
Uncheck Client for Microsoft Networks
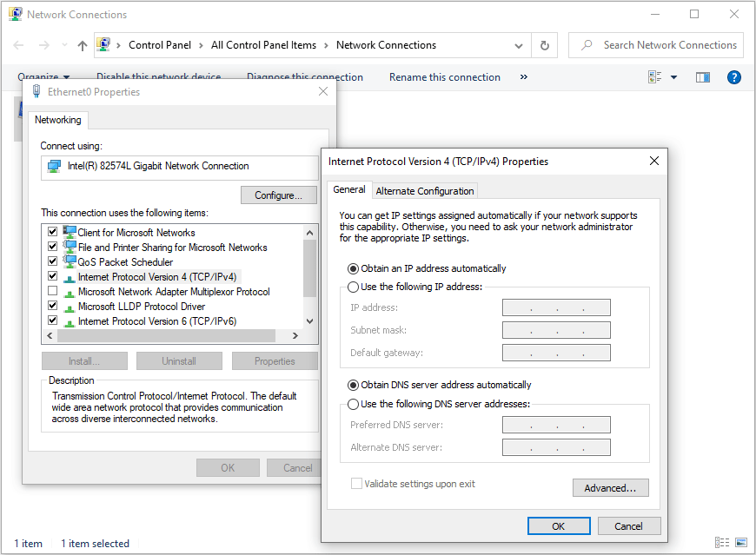click(52, 232)
